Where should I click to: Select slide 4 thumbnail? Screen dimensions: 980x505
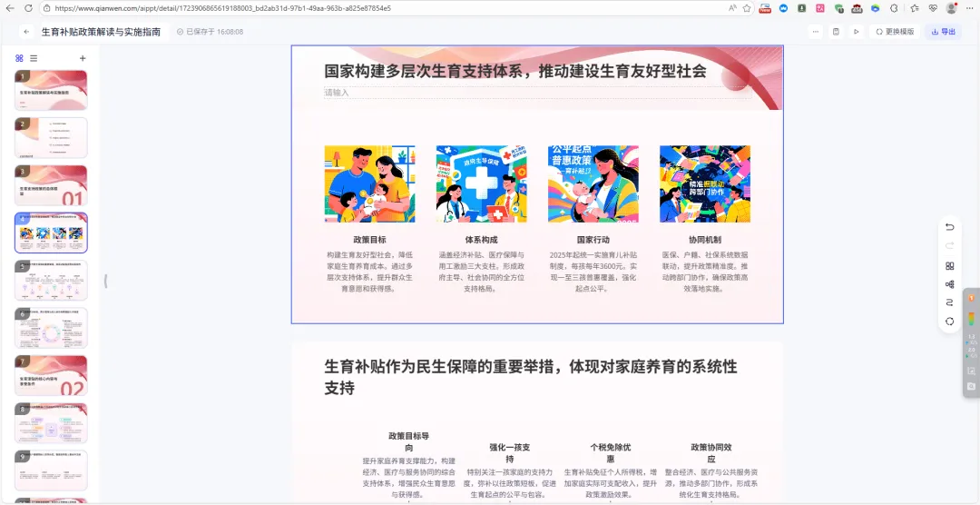(x=51, y=233)
